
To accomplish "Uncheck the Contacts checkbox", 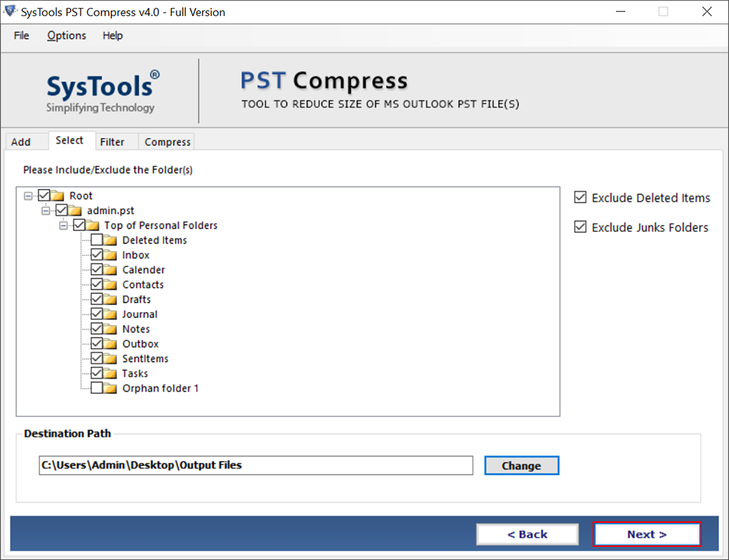I will click(x=97, y=284).
